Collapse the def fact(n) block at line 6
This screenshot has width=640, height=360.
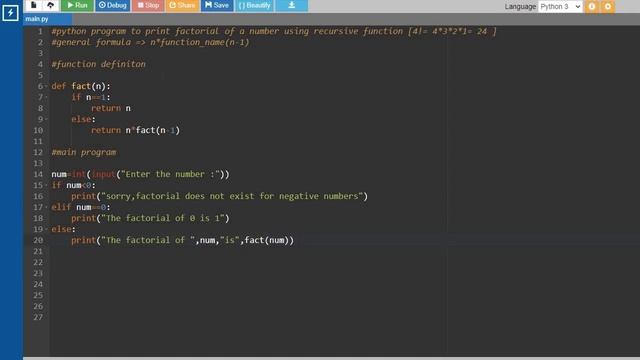pyautogui.click(x=46, y=87)
